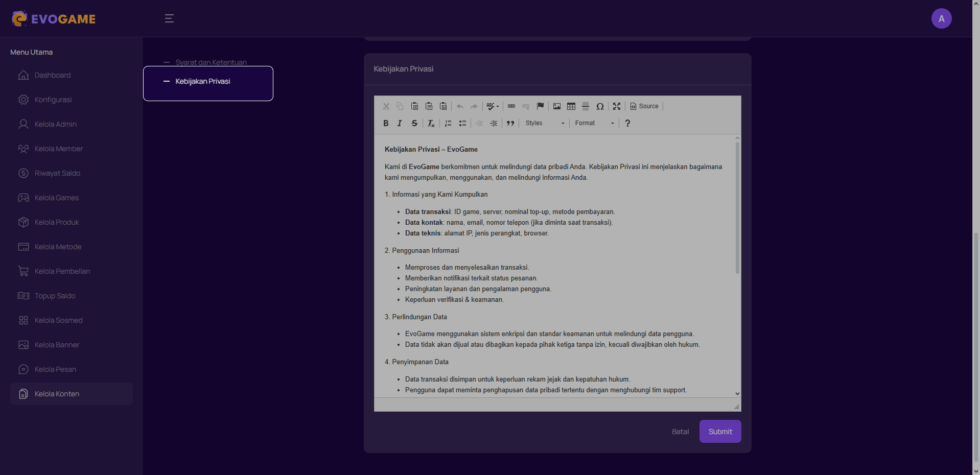This screenshot has height=475, width=980.
Task: Click the page vertical scrollbar
Action: tap(976, 347)
